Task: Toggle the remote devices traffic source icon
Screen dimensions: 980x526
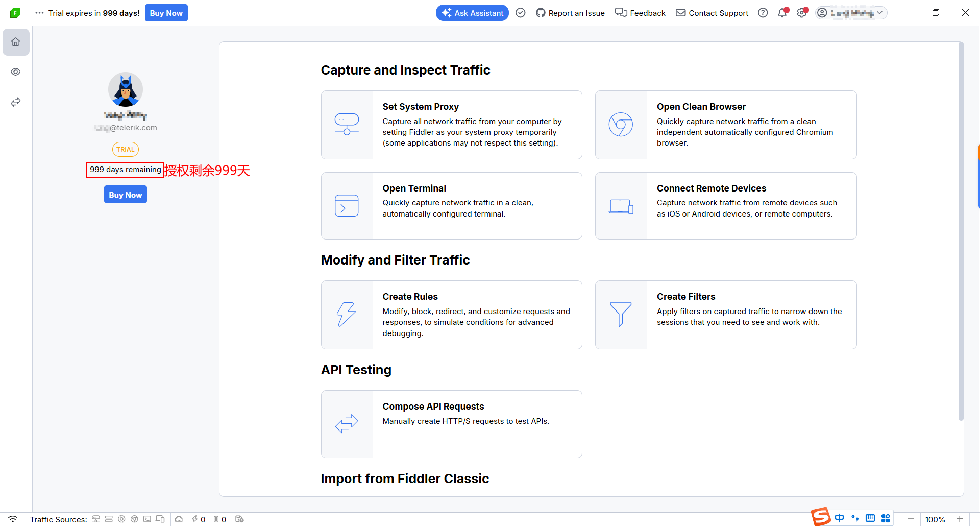Action: [x=160, y=519]
